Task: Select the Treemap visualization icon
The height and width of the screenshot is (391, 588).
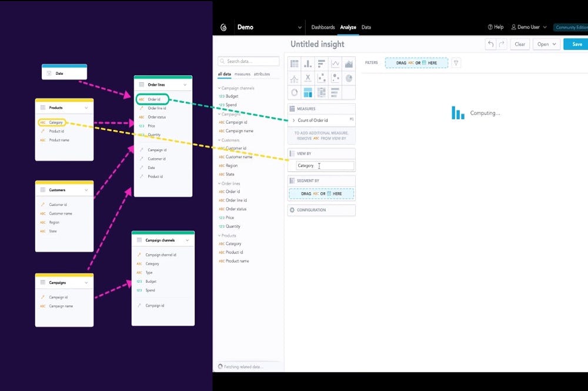Action: tap(308, 92)
